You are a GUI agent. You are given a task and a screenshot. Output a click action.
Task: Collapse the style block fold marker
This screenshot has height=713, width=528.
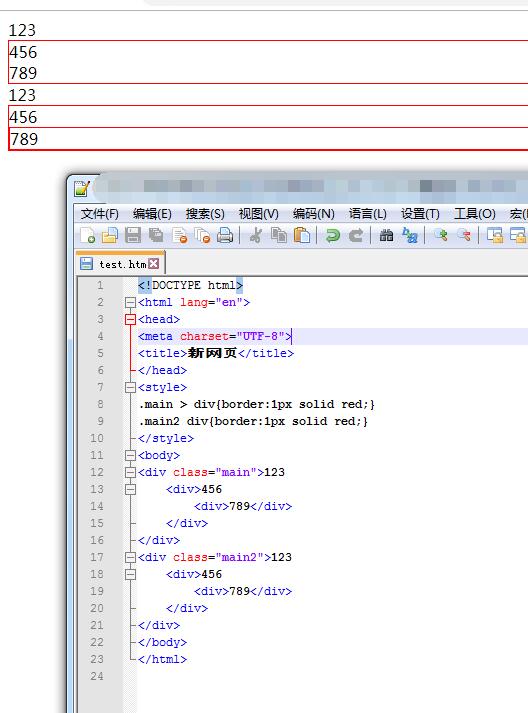[x=131, y=387]
